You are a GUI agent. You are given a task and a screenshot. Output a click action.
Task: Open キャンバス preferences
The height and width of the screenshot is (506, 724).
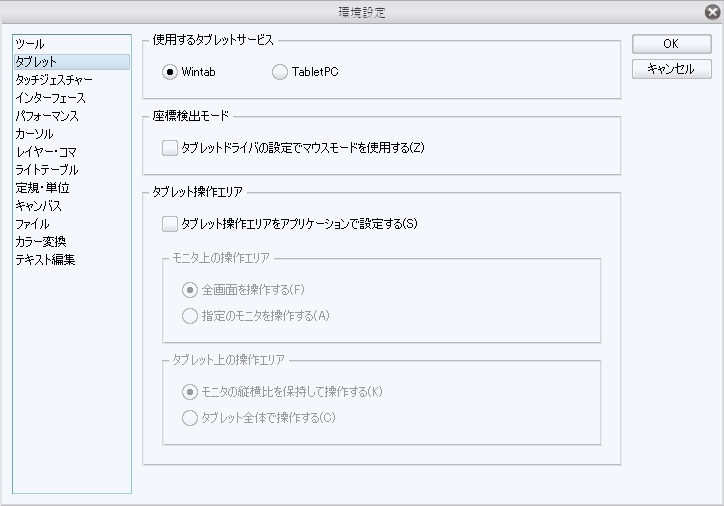tap(40, 206)
